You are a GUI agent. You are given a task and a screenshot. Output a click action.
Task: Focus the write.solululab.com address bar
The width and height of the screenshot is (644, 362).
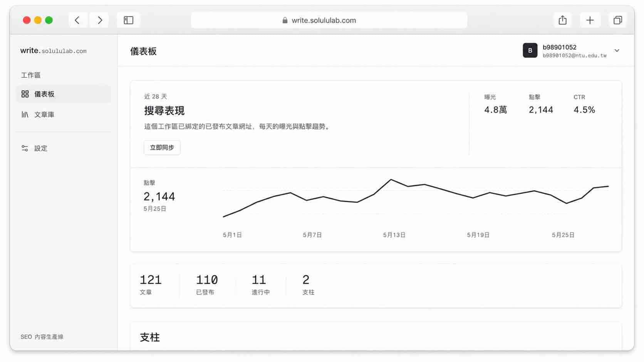coord(329,20)
